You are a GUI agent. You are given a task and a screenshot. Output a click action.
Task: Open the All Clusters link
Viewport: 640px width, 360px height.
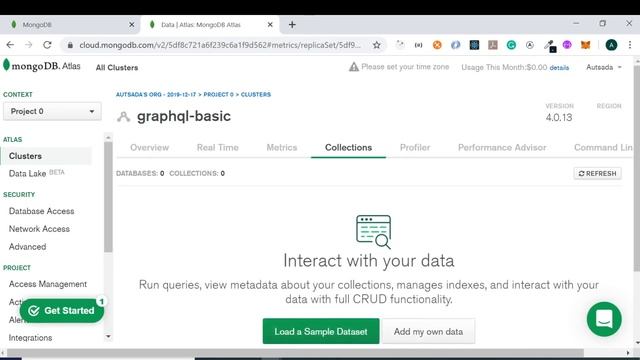click(117, 67)
